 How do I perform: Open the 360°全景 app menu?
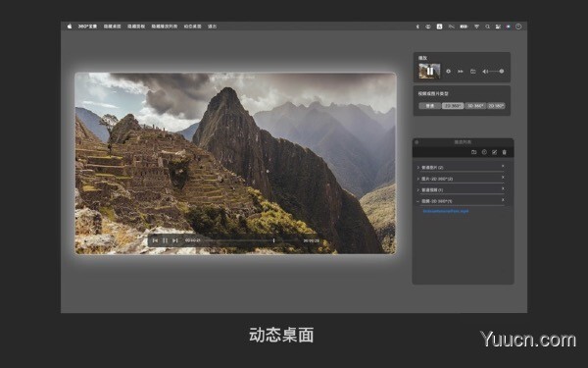pyautogui.click(x=87, y=26)
